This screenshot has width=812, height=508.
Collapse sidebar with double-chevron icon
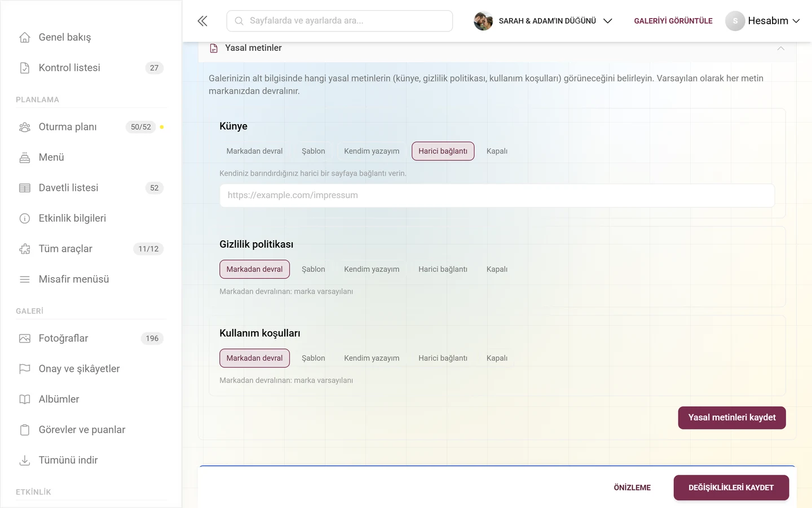[202, 21]
